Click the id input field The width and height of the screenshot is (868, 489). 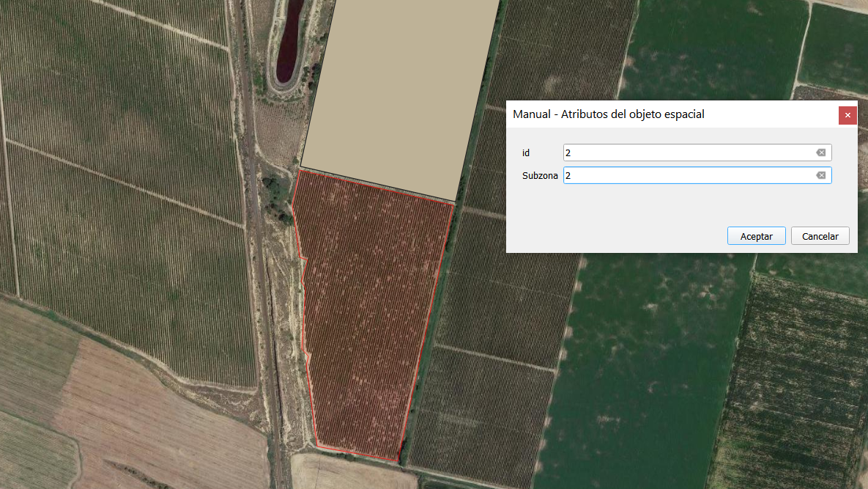[697, 152]
